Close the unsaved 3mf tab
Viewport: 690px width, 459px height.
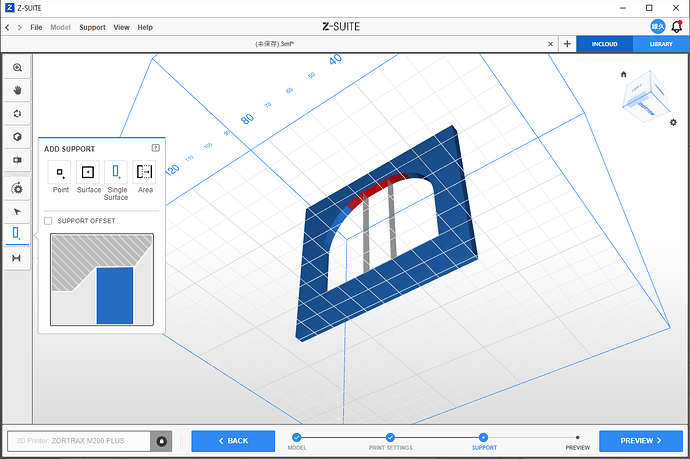(551, 44)
